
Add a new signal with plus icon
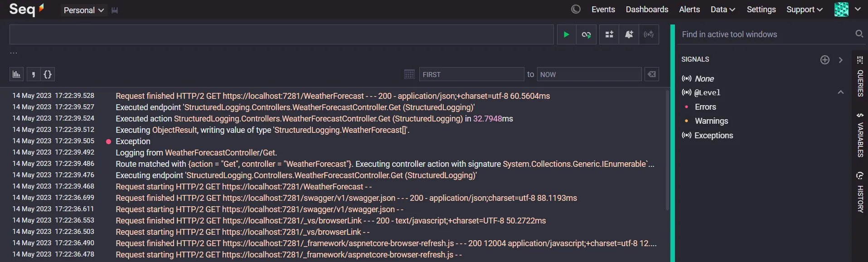825,60
